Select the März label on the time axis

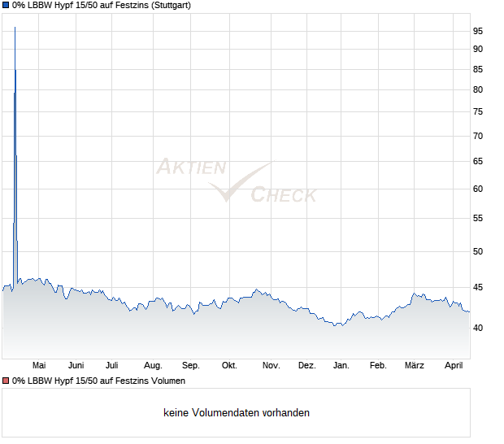[415, 366]
